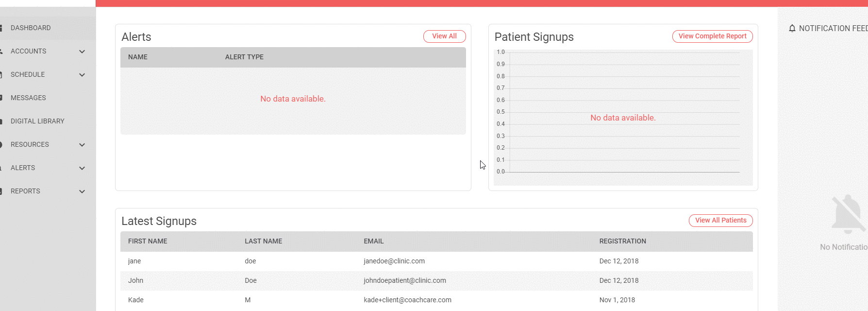868x311 pixels.
Task: Click View All in Alerts panel
Action: pyautogui.click(x=444, y=36)
